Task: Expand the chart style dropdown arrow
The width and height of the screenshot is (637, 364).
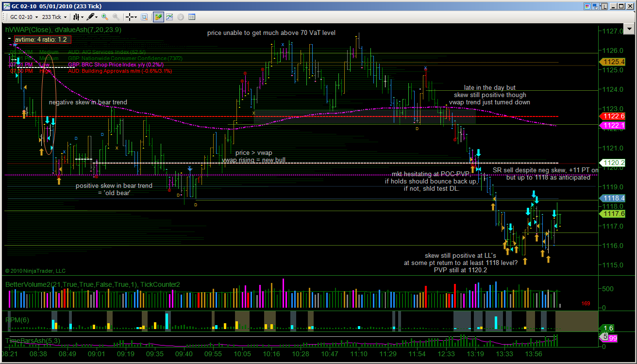Action: pos(82,17)
